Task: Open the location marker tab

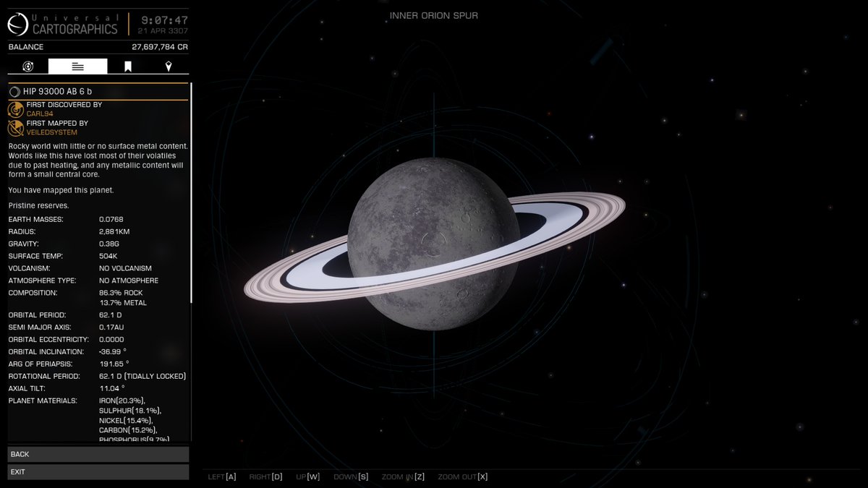Action: coord(169,67)
